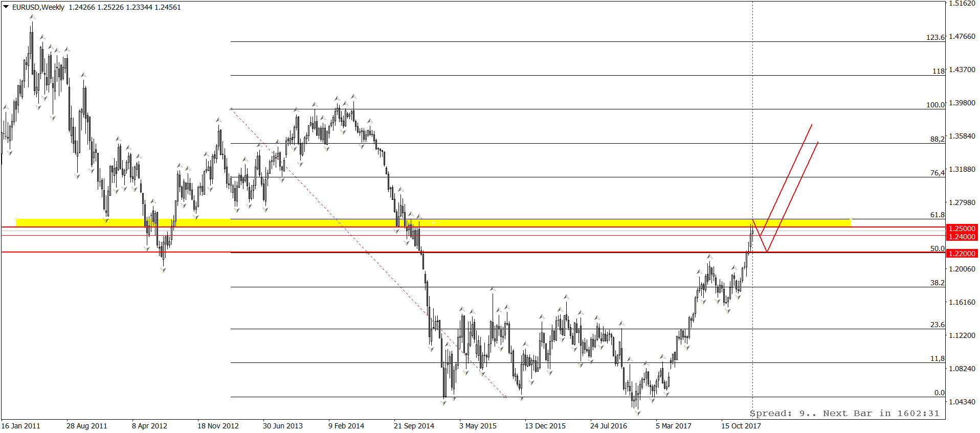Click the 16 Jan 2011 date label
Screen dimensions: 980x433
[20, 426]
